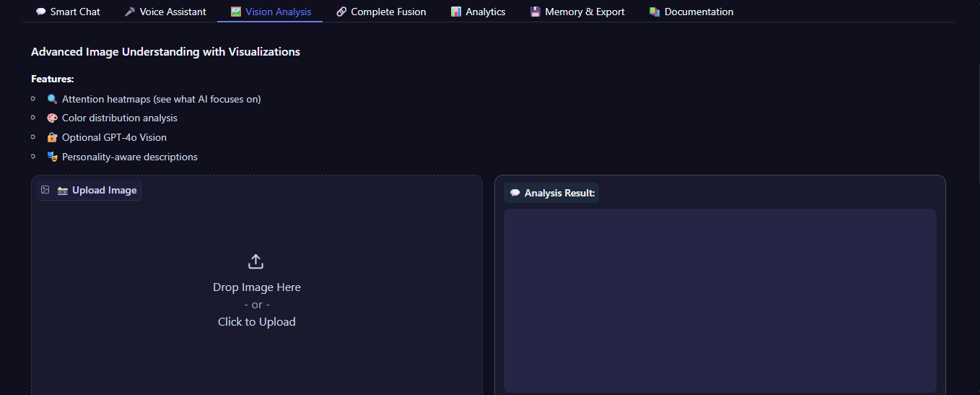Click the microphone icon on Voice Assistant
This screenshot has width=980, height=395.
coord(130,12)
